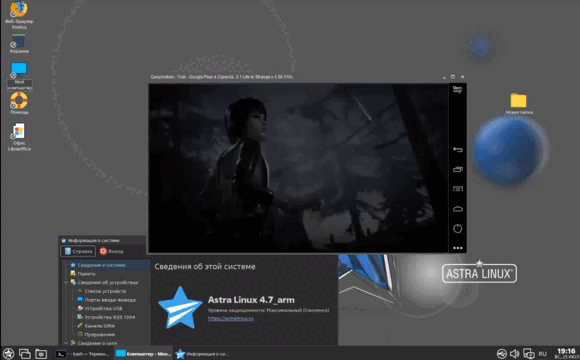Click the Выход button in system info window
This screenshot has width=580, height=360.
click(x=111, y=251)
